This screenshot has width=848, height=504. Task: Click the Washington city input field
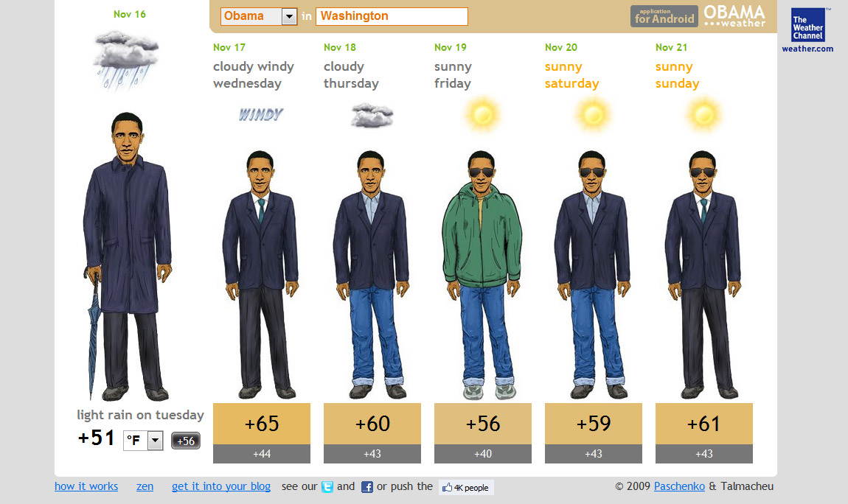392,16
